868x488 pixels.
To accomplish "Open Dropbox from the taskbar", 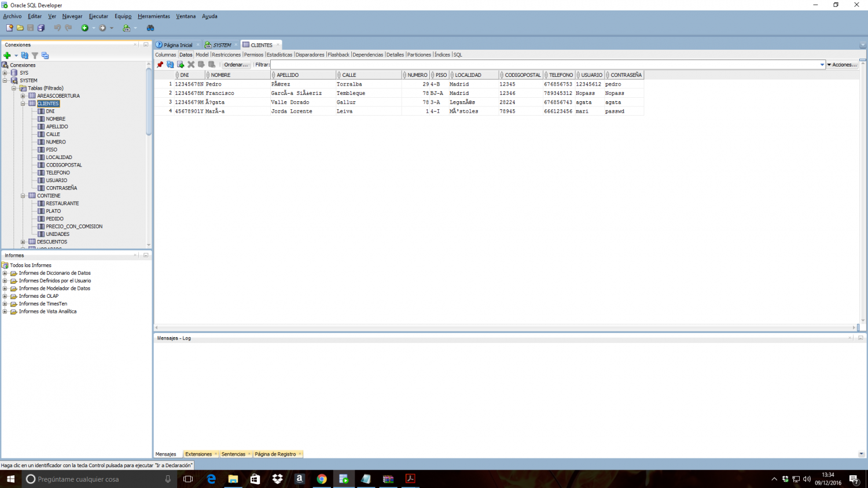I will (277, 479).
